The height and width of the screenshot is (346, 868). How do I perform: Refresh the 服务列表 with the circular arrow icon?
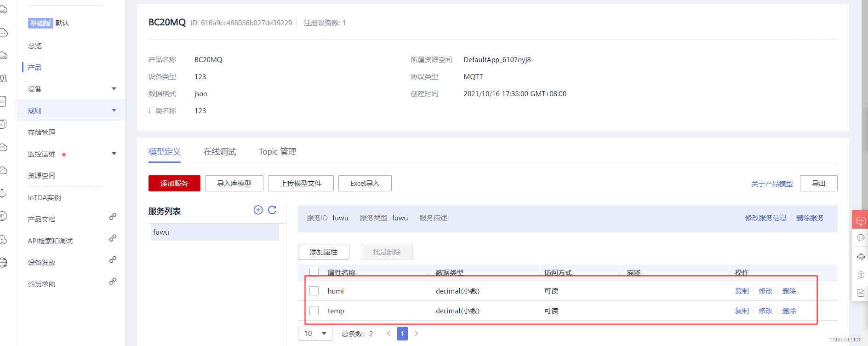pyautogui.click(x=272, y=210)
